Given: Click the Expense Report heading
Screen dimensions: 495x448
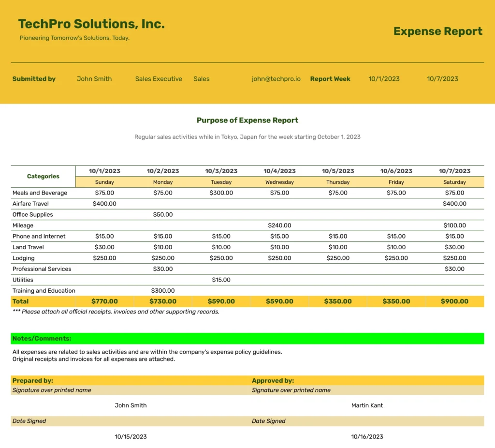Looking at the screenshot, I should coord(437,31).
